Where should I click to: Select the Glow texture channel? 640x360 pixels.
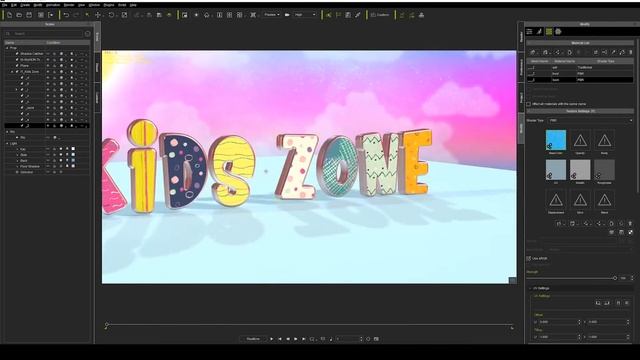(580, 200)
